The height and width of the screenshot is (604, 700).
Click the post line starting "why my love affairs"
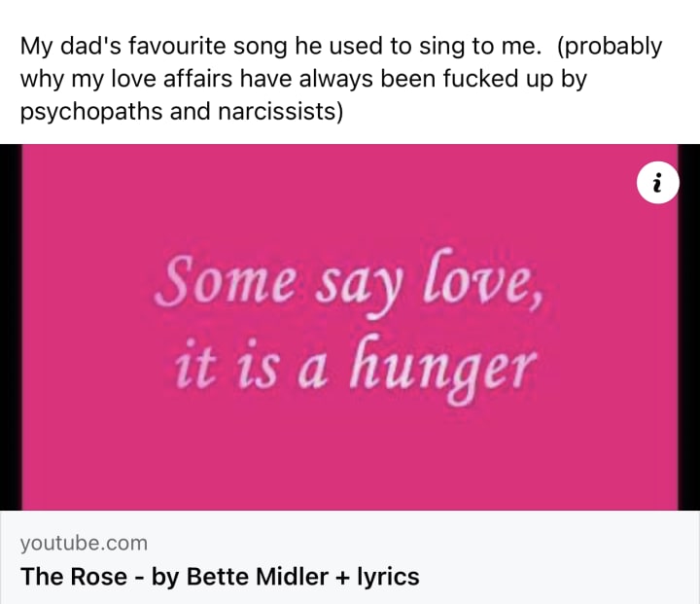point(303,79)
